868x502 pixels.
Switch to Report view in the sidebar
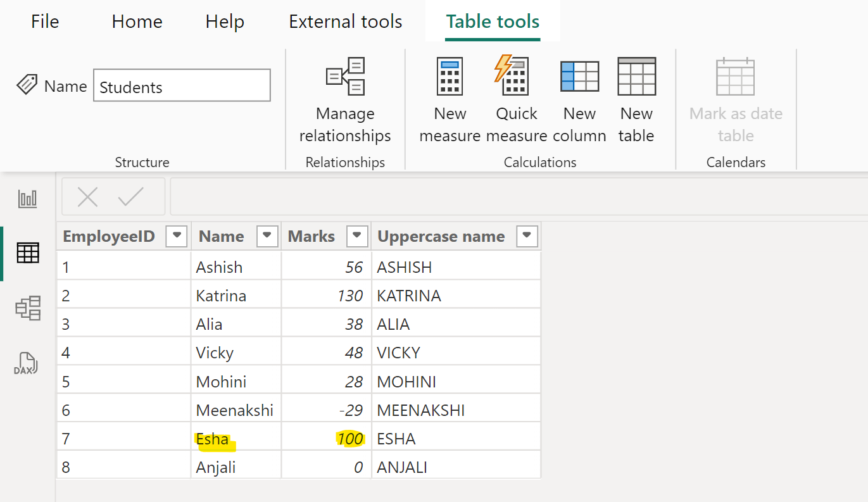tap(27, 198)
